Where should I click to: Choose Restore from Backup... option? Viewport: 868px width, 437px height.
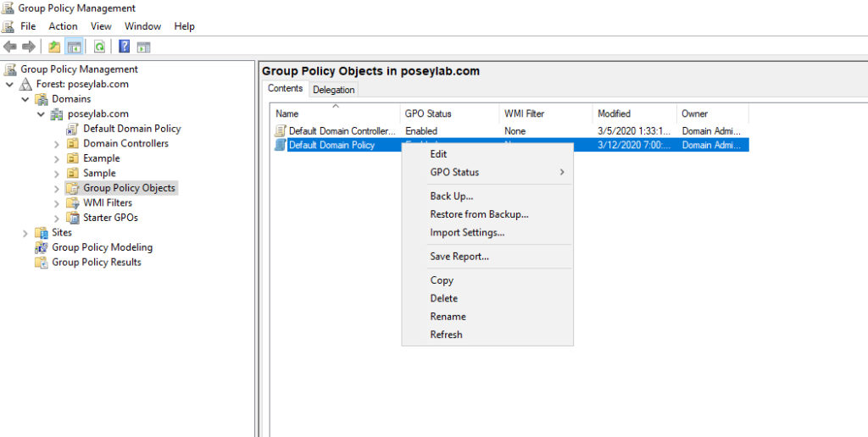[x=487, y=214]
